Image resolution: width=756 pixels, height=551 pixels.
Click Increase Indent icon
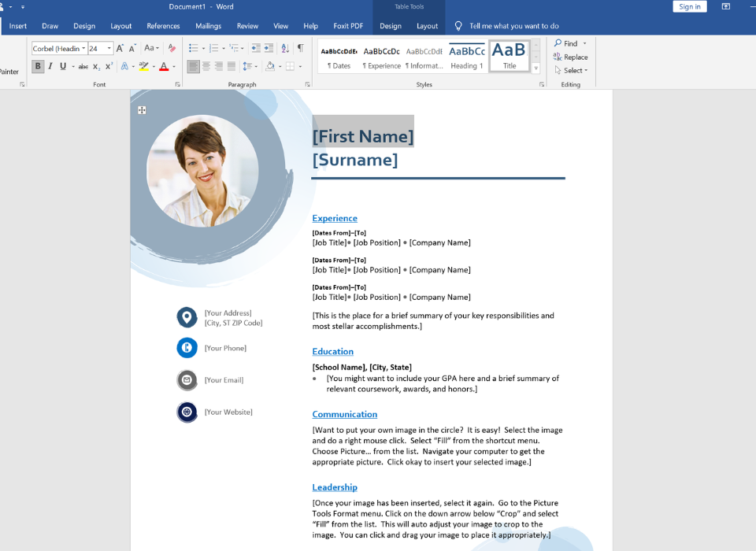coord(269,48)
